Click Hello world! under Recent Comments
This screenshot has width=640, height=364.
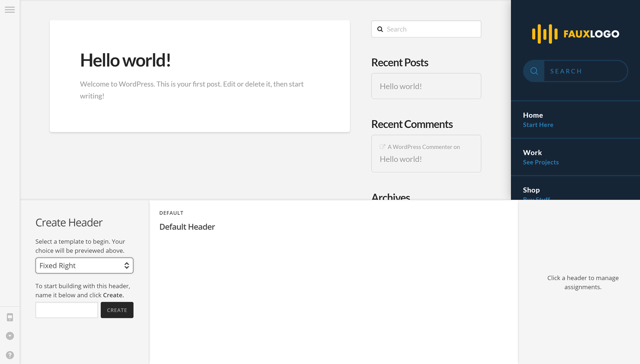[x=401, y=159]
